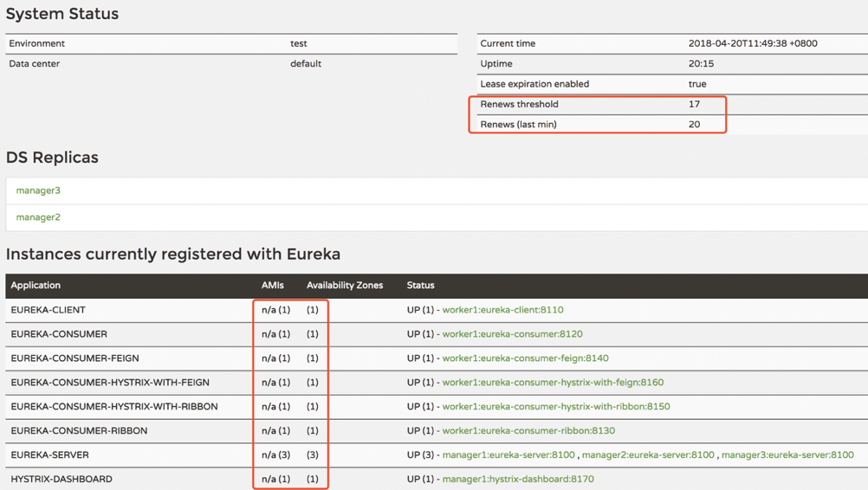Open worker1:eureka-consumer-feign:8140 link

coord(525,358)
